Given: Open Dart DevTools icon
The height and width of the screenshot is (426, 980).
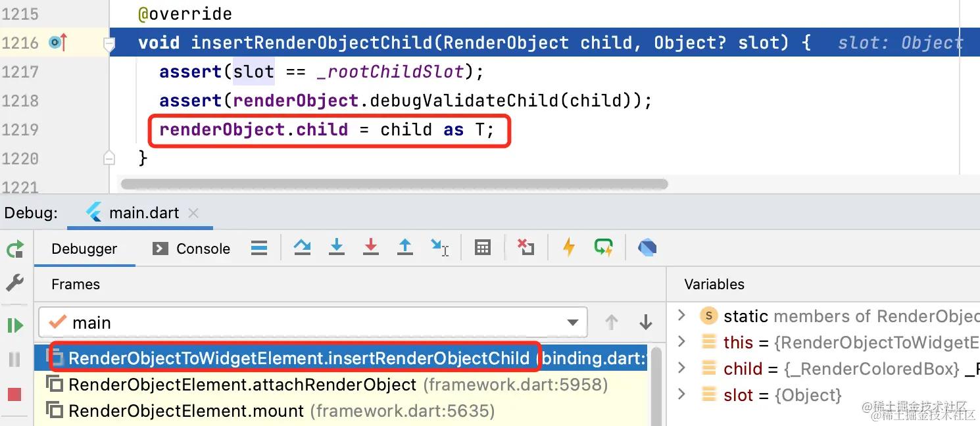Looking at the screenshot, I should 647,248.
